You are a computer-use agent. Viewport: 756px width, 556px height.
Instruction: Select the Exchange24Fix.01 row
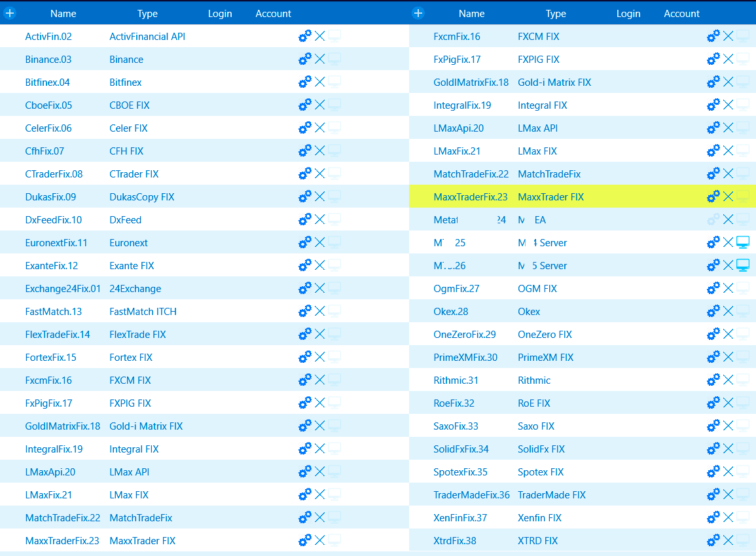pyautogui.click(x=63, y=289)
